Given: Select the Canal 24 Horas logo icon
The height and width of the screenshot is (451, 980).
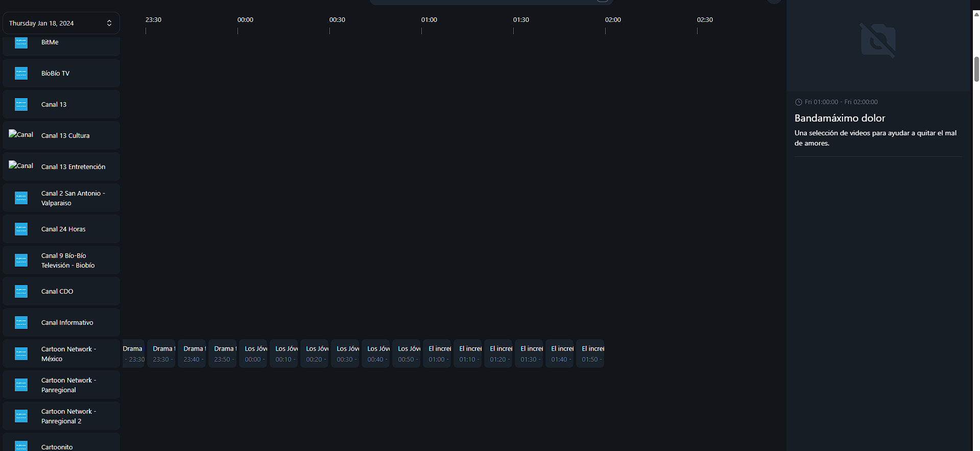Looking at the screenshot, I should [x=21, y=229].
